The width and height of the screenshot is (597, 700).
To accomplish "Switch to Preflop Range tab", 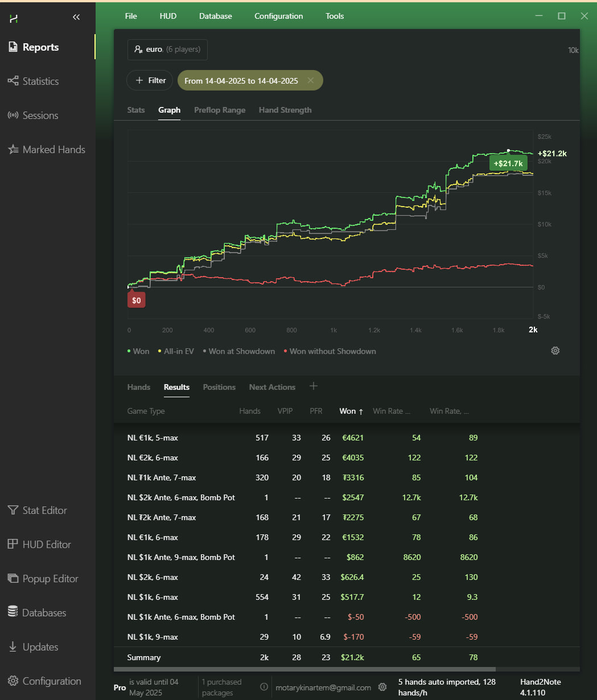I will 220,110.
